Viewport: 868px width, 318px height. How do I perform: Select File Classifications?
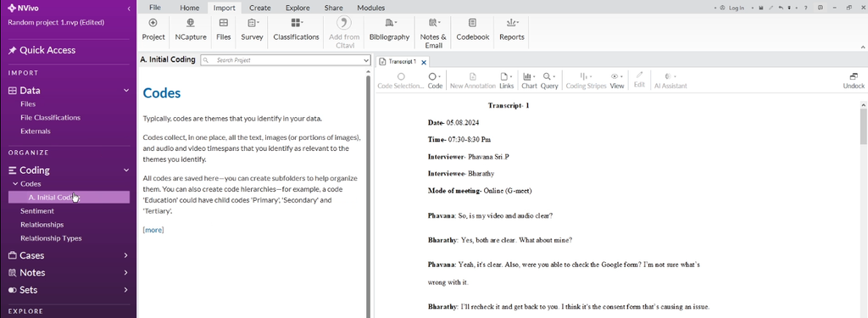tap(50, 118)
